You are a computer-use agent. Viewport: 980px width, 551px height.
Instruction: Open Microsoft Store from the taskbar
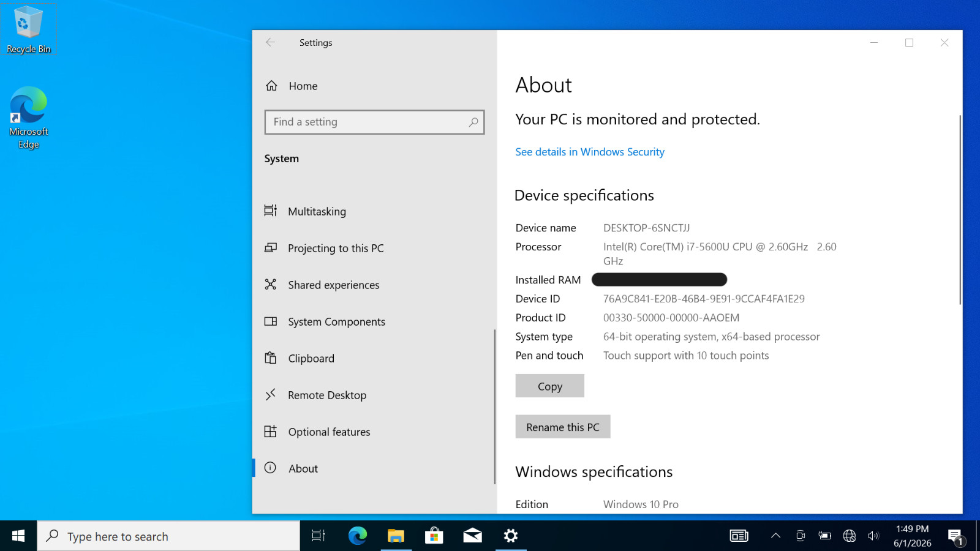tap(434, 536)
